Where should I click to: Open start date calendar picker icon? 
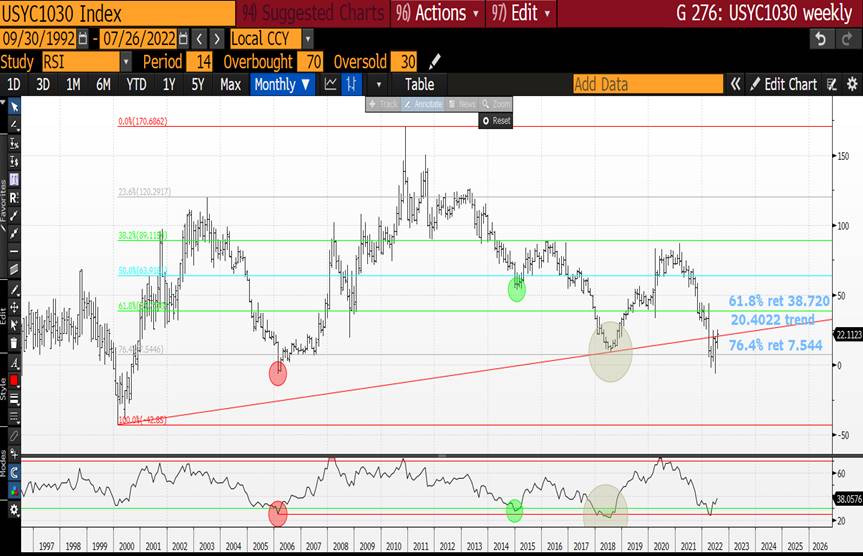83,39
